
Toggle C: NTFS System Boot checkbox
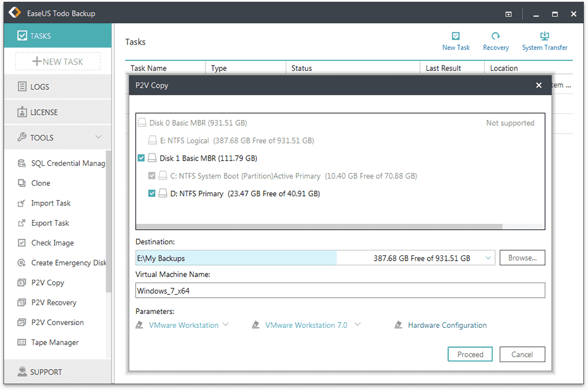(152, 176)
